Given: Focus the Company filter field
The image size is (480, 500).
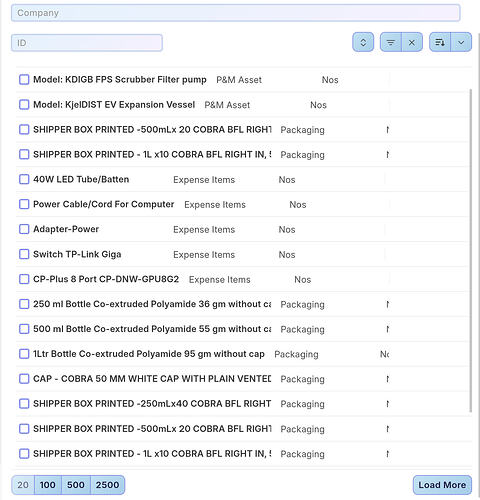Looking at the screenshot, I should (236, 13).
